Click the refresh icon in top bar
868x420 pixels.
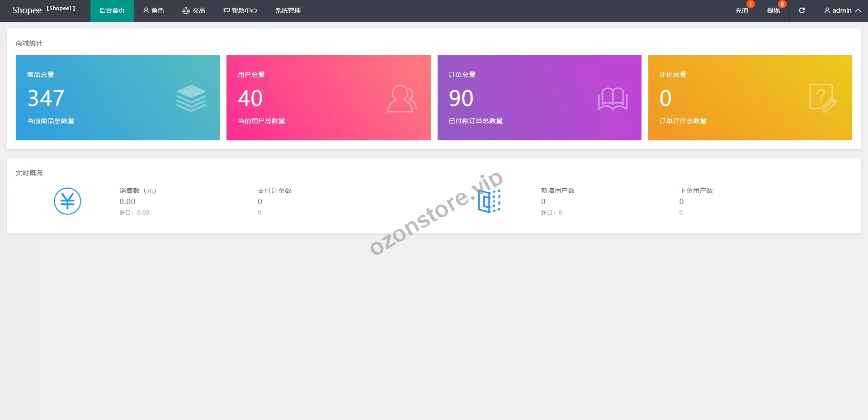pos(802,10)
